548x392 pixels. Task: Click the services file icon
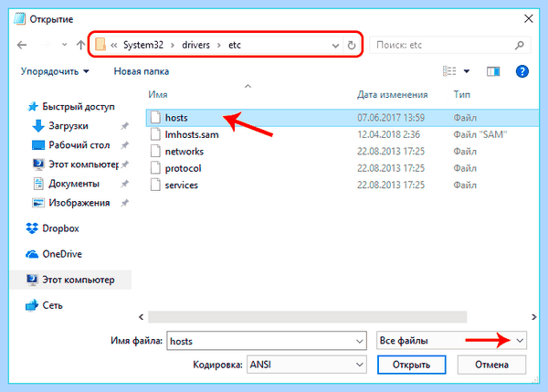pos(156,185)
